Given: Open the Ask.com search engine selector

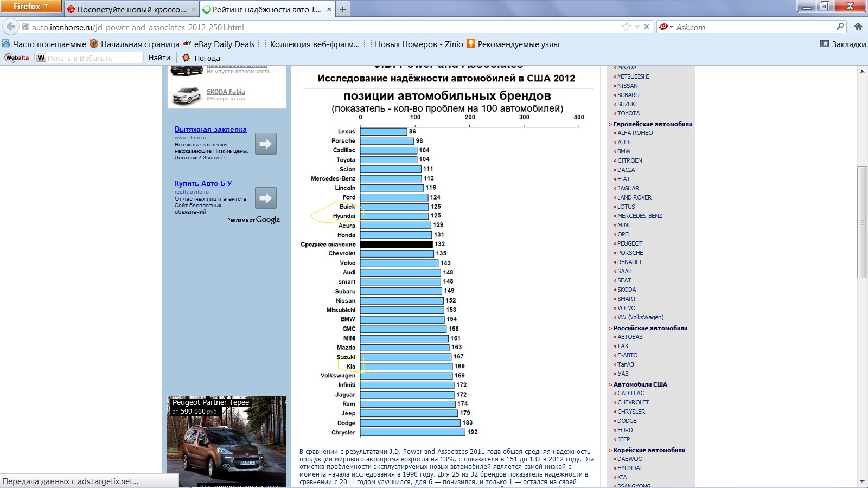Looking at the screenshot, I should coord(666,27).
